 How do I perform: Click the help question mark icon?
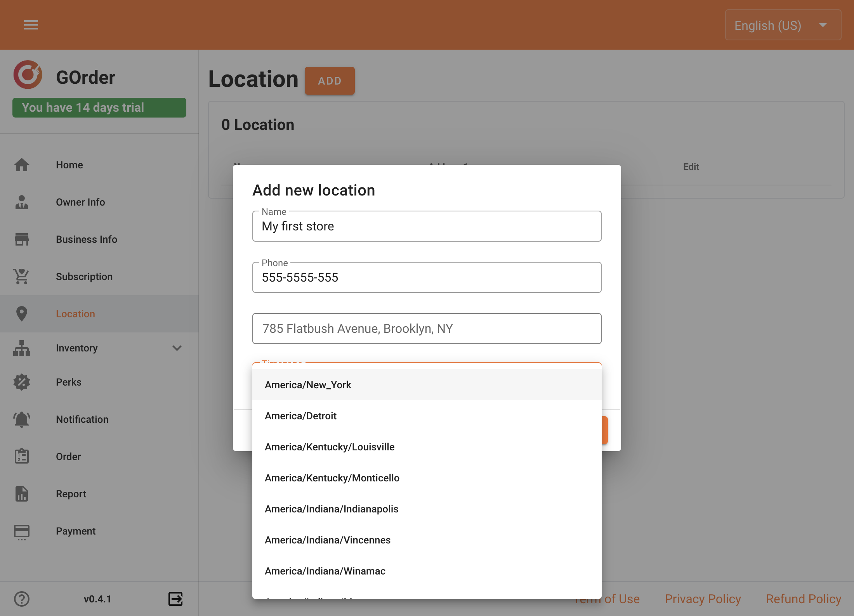tap(22, 599)
